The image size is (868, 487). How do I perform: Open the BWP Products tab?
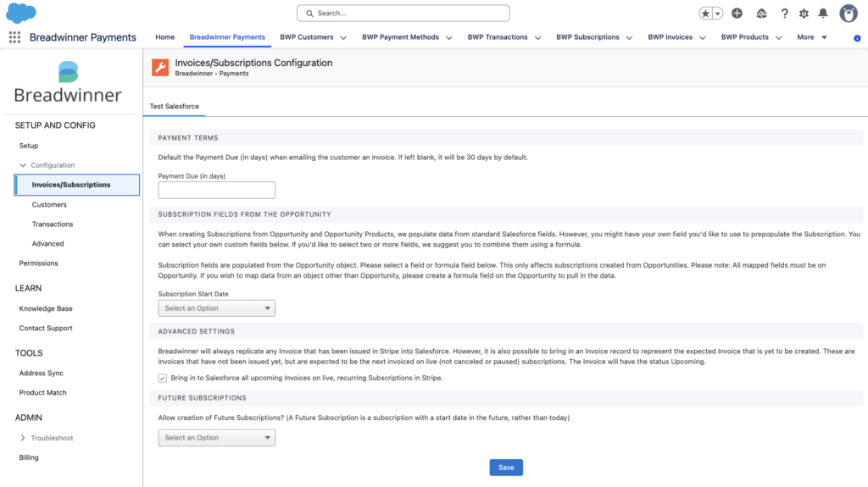point(744,37)
